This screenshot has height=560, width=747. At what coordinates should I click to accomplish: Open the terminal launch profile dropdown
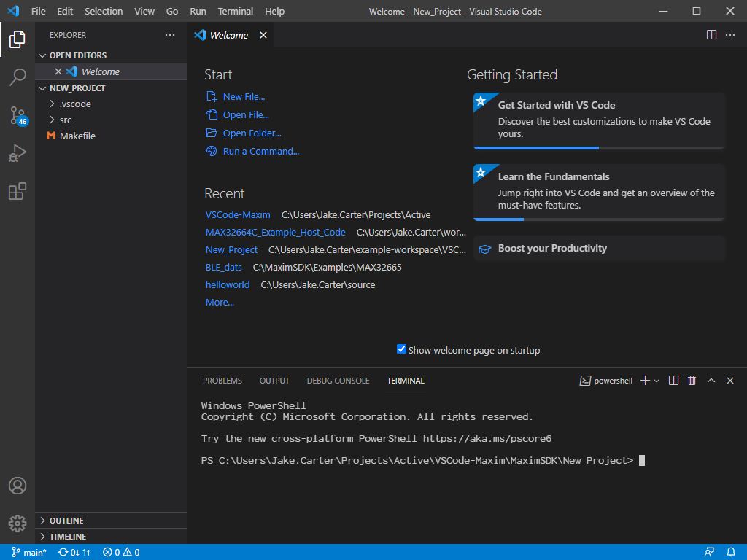click(x=657, y=381)
